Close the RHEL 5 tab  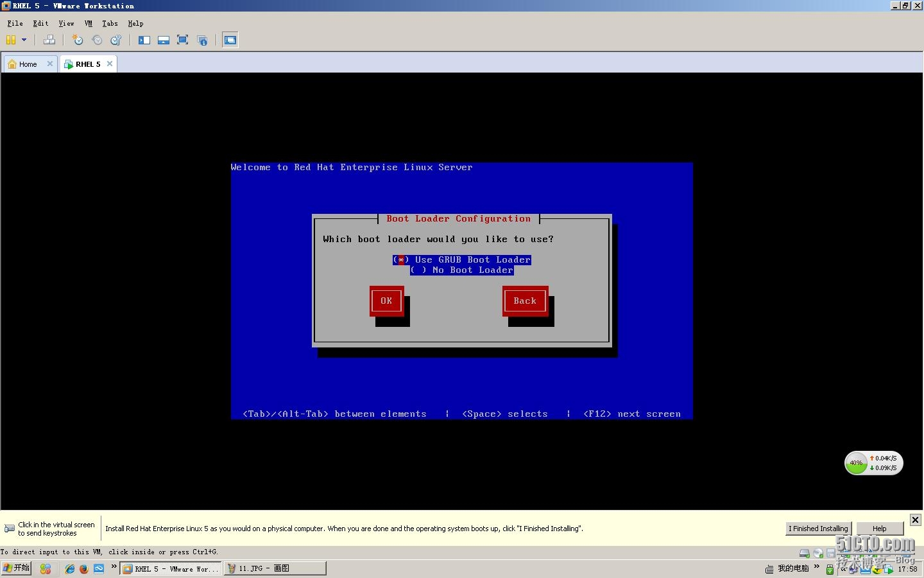point(110,64)
